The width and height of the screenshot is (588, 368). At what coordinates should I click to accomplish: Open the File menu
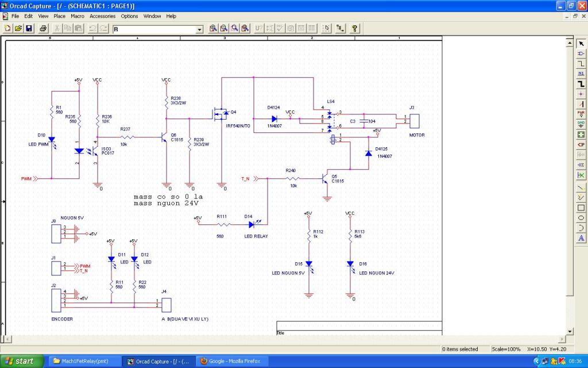[x=15, y=16]
